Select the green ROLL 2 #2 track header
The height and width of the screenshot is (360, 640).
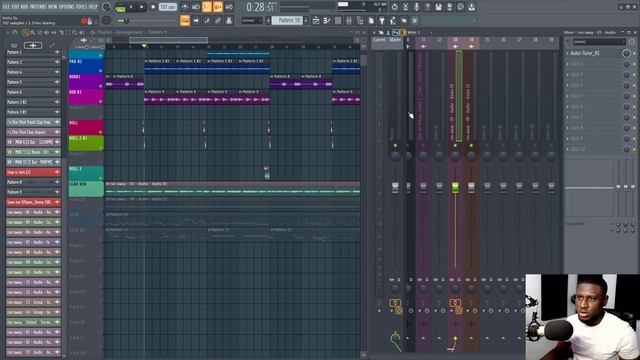(x=86, y=143)
